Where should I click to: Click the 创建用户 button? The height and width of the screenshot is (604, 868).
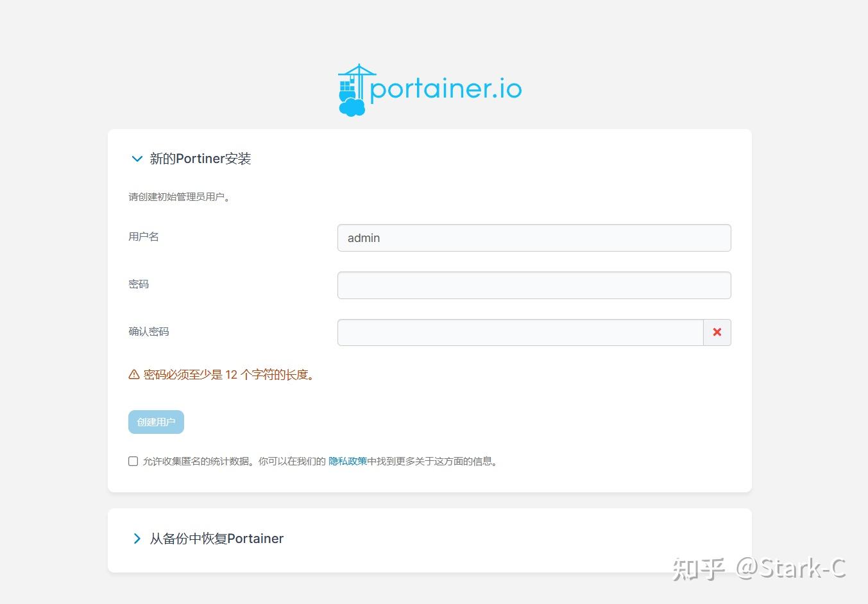(x=156, y=422)
